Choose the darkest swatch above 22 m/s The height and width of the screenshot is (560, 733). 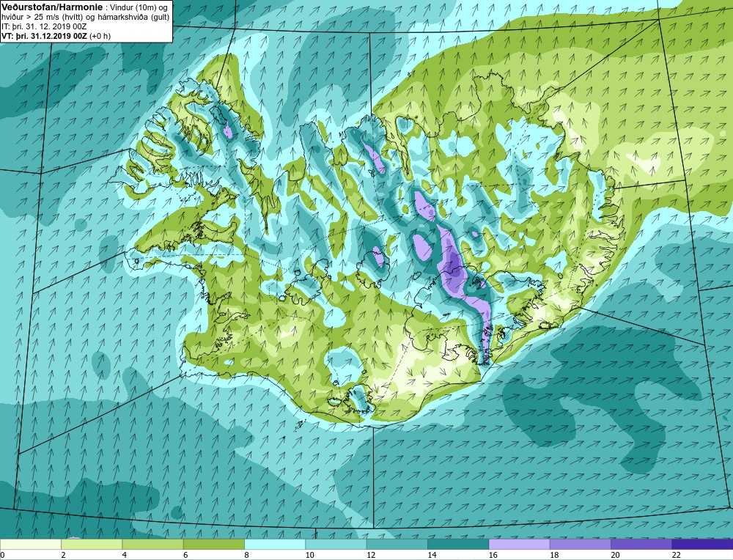(702, 544)
